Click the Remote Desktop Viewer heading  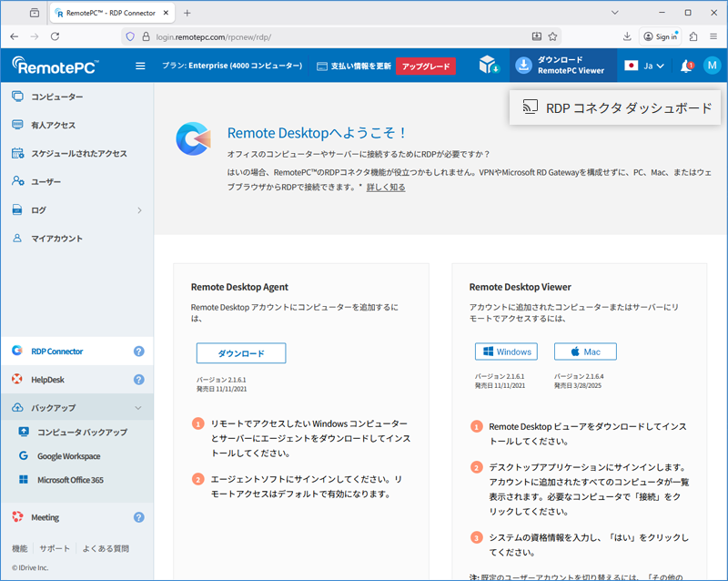pos(520,287)
